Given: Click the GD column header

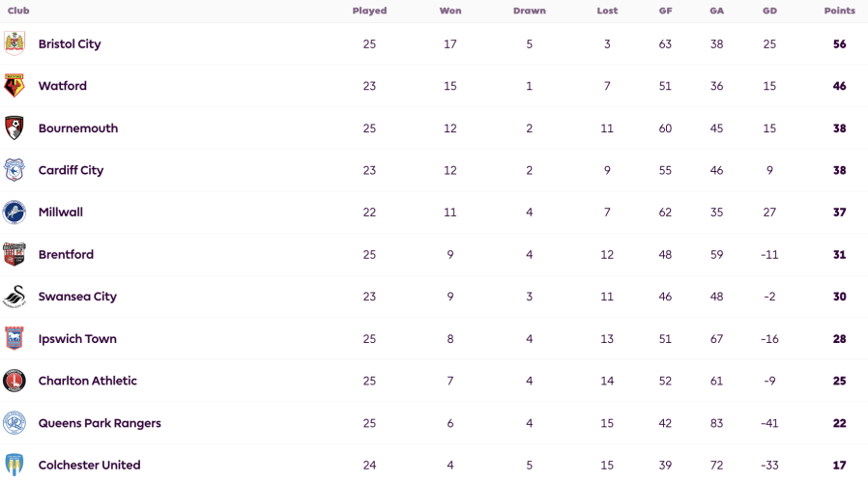Looking at the screenshot, I should click(x=769, y=11).
